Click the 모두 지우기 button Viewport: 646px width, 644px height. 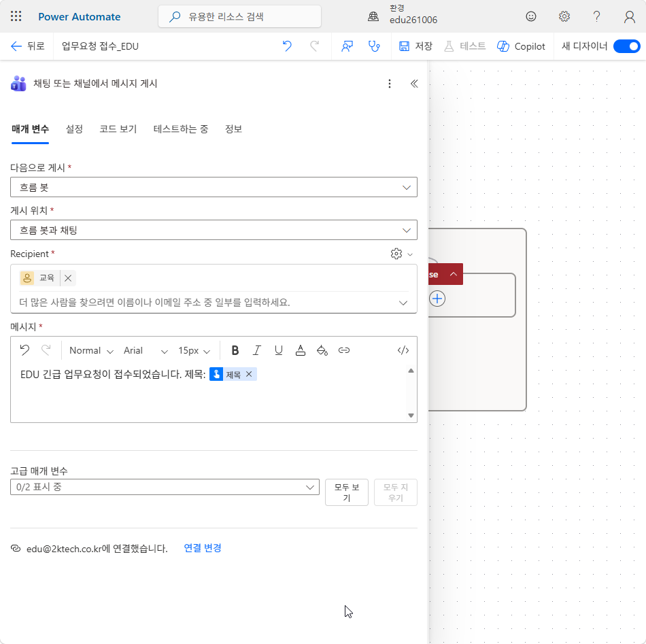point(396,492)
